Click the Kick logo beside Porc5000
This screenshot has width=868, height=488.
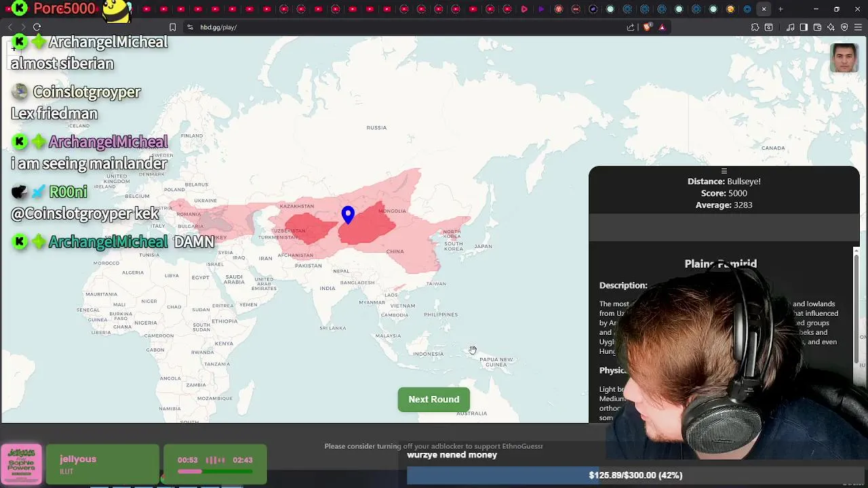(20, 8)
